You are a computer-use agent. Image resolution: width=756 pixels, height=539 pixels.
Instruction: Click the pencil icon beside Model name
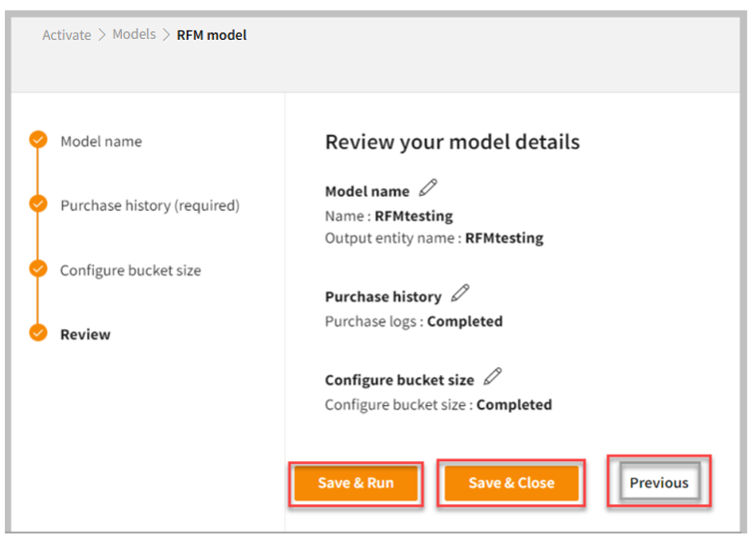(428, 188)
